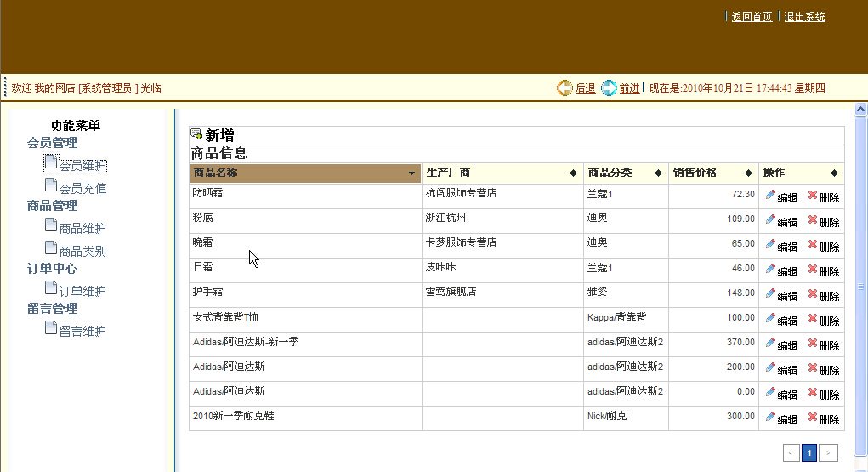The width and height of the screenshot is (868, 472).
Task: Go to next page of results
Action: pos(828,452)
